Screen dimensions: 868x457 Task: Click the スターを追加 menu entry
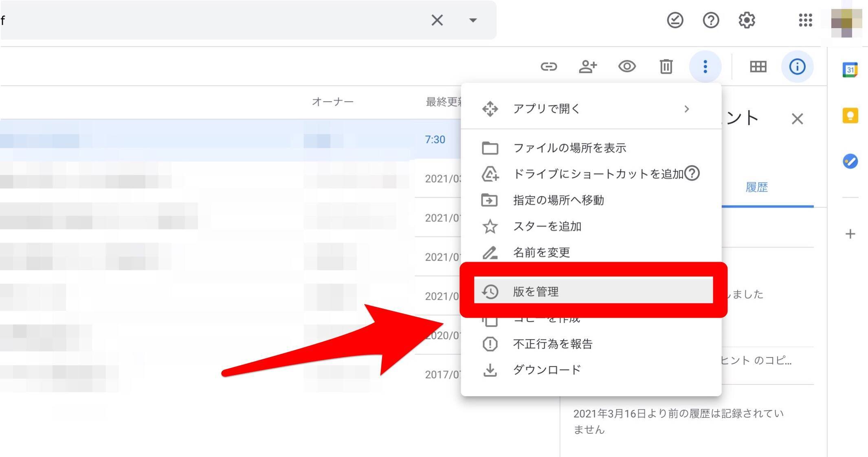(547, 226)
